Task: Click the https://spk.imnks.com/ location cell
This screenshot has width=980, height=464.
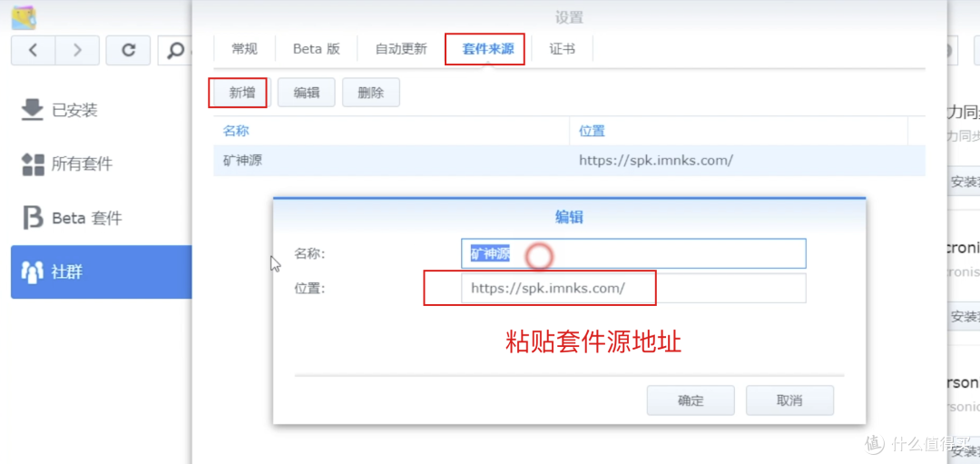Action: (656, 160)
